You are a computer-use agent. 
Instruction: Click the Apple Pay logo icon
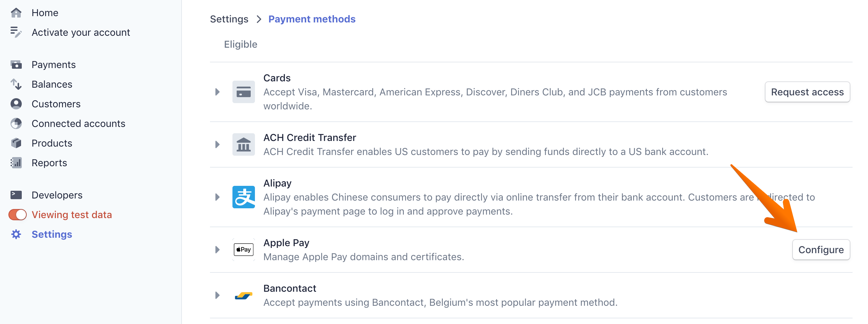coord(243,250)
